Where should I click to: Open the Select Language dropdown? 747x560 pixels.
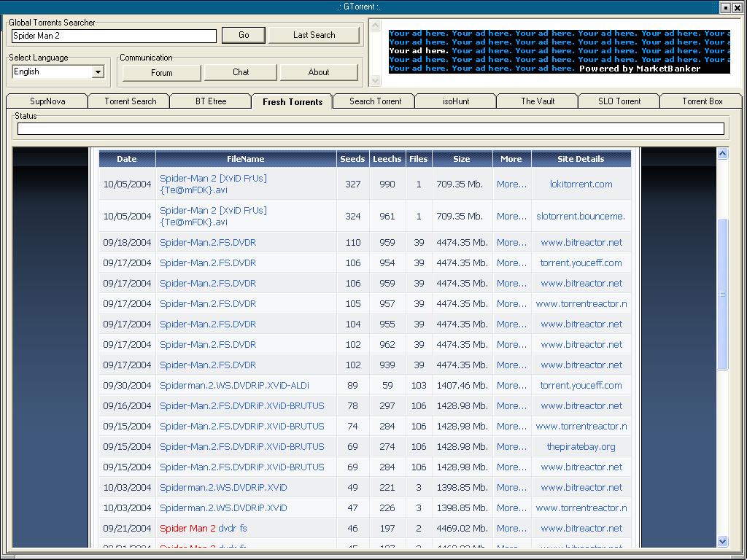(x=98, y=71)
